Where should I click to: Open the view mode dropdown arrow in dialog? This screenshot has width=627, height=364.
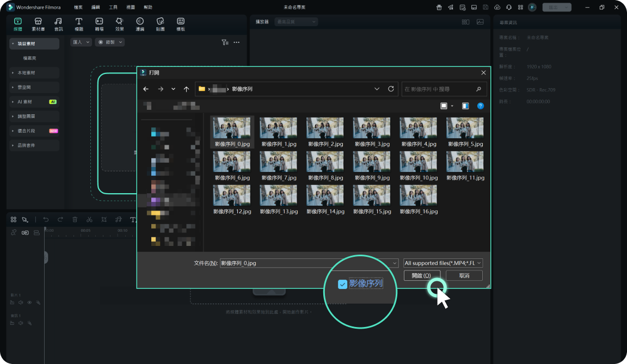[x=452, y=106]
